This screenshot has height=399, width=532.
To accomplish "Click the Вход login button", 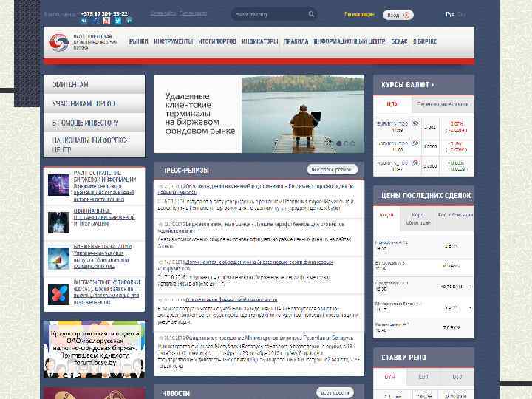I will tap(398, 15).
